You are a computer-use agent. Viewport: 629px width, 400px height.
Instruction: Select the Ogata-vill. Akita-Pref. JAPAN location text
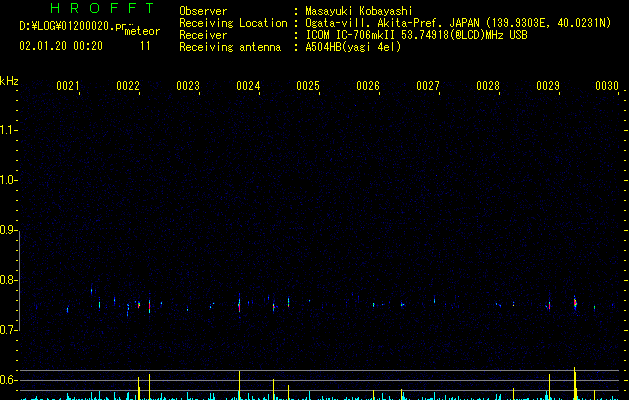pyautogui.click(x=458, y=23)
